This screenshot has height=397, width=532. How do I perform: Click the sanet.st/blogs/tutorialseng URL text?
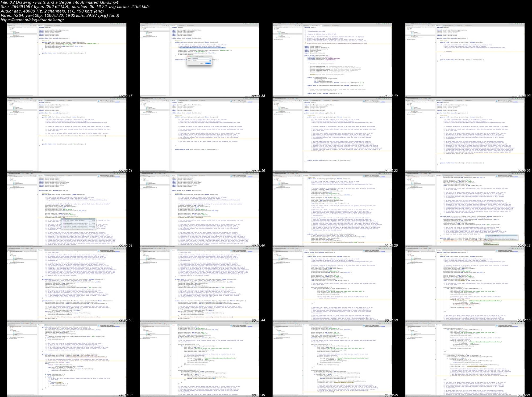(x=32, y=20)
